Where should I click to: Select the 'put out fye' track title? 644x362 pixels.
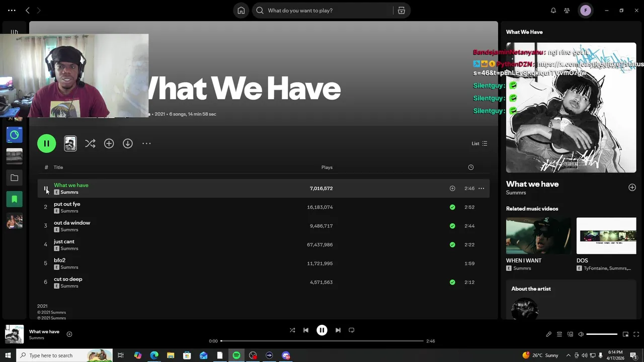pos(67,204)
